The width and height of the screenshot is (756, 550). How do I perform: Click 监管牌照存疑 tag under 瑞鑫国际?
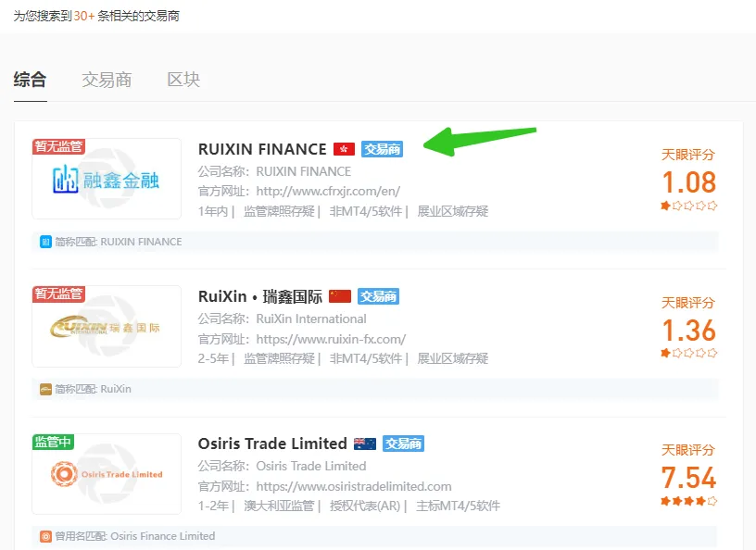[x=279, y=358]
